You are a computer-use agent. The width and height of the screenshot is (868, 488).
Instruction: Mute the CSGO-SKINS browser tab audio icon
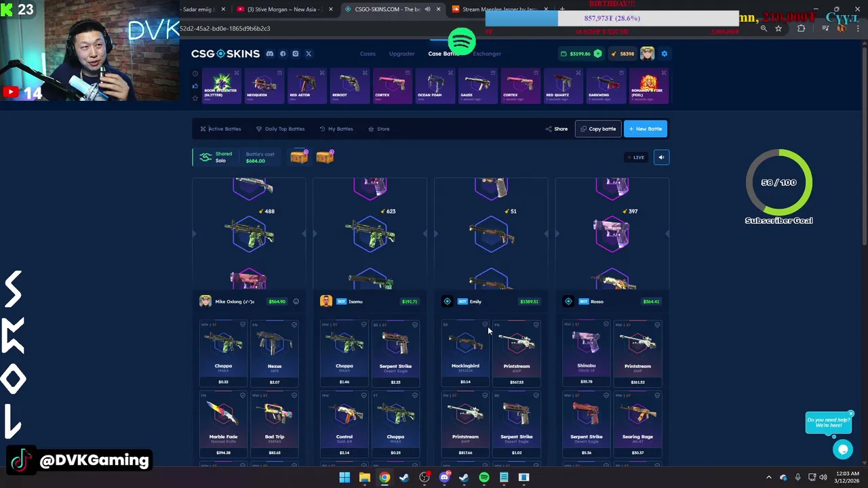tap(428, 9)
